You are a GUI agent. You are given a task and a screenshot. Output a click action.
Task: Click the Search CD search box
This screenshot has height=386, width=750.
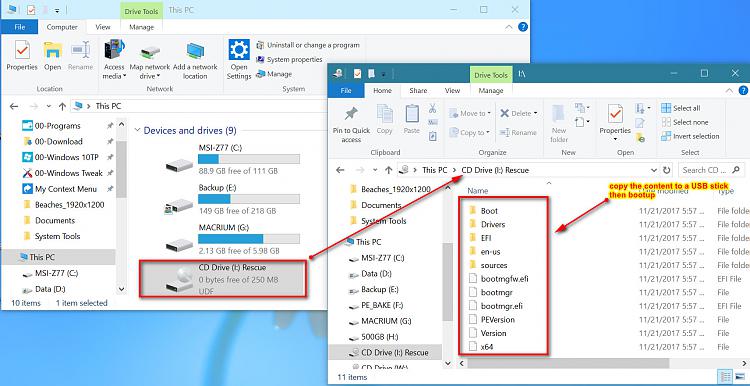pos(711,170)
